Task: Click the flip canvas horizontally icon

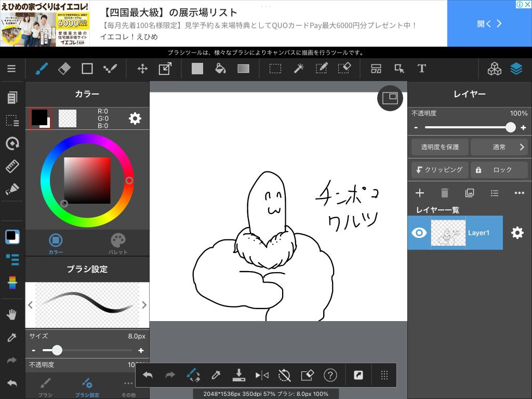Action: (x=262, y=375)
